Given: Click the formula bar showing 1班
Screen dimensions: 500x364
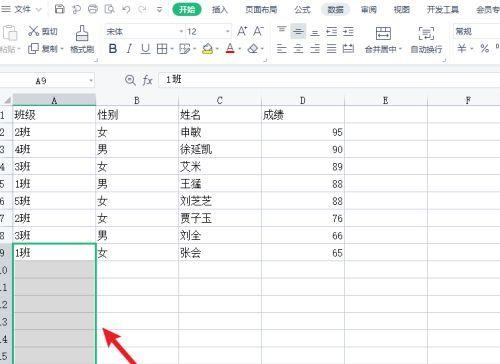Looking at the screenshot, I should (x=329, y=80).
